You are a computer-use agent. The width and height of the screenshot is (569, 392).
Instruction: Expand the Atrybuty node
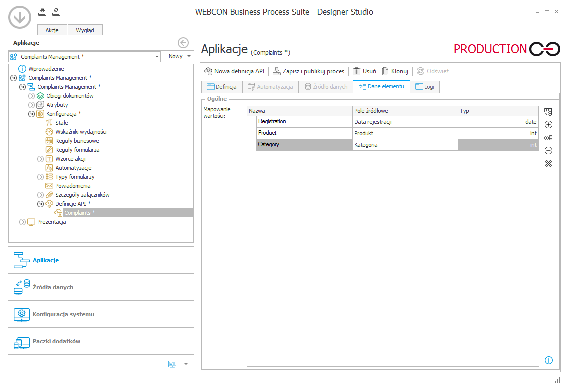[x=31, y=105]
